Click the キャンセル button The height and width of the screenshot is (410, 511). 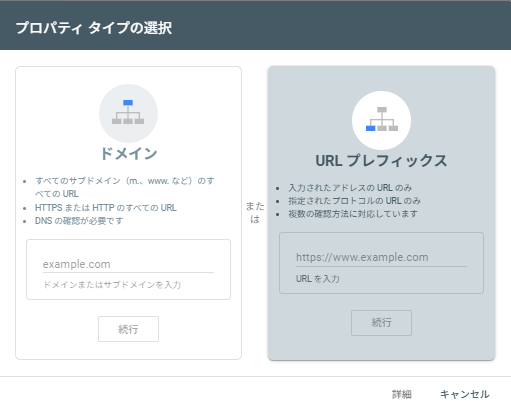pos(465,394)
